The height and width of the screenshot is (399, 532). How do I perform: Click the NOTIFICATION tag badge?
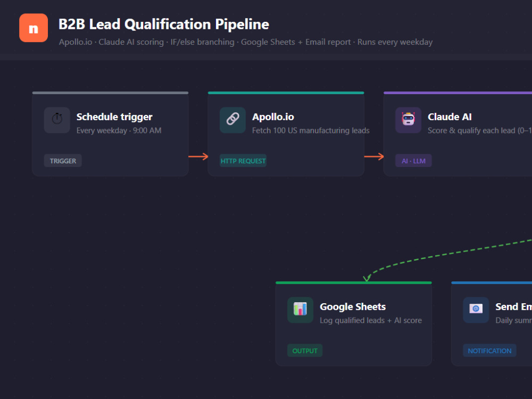[489, 351]
